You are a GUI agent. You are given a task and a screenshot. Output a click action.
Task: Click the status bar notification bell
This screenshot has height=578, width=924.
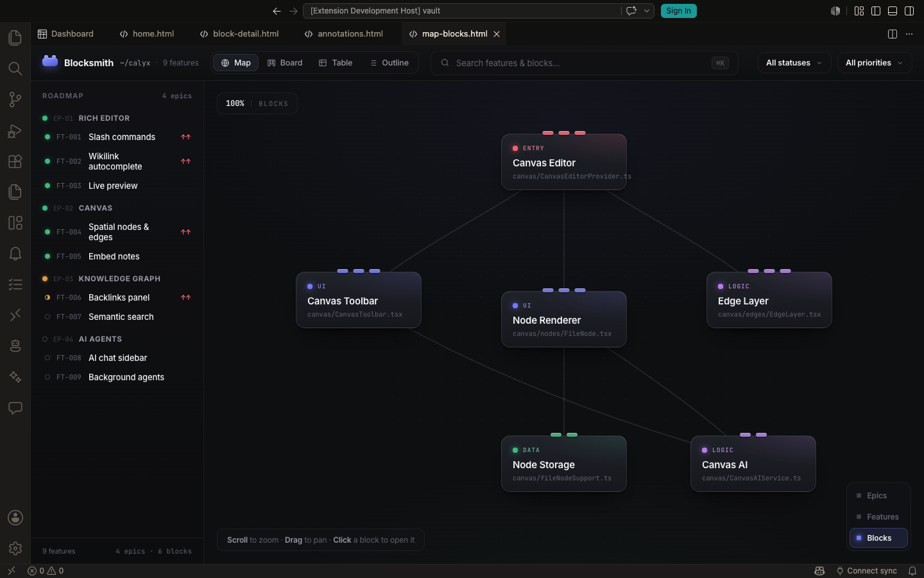click(912, 571)
